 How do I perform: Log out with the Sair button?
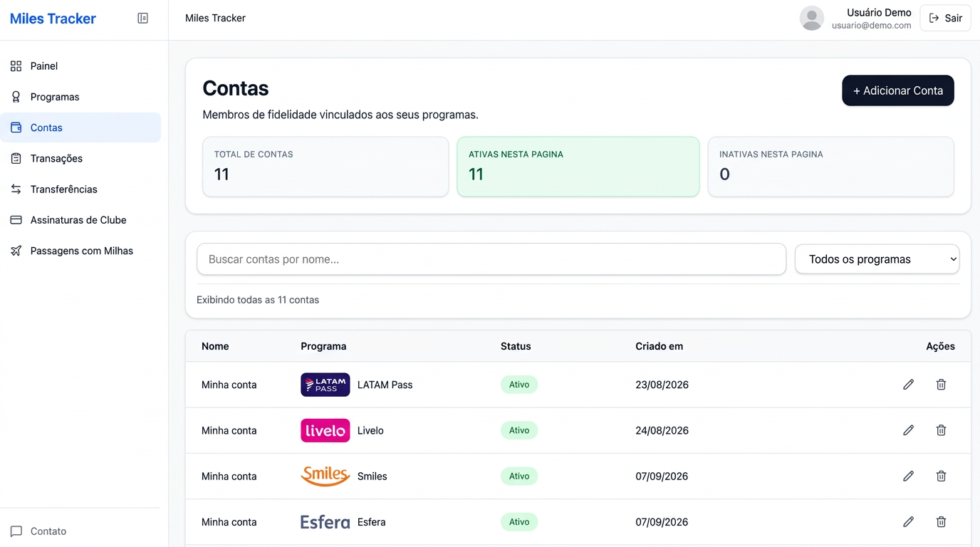tap(945, 19)
